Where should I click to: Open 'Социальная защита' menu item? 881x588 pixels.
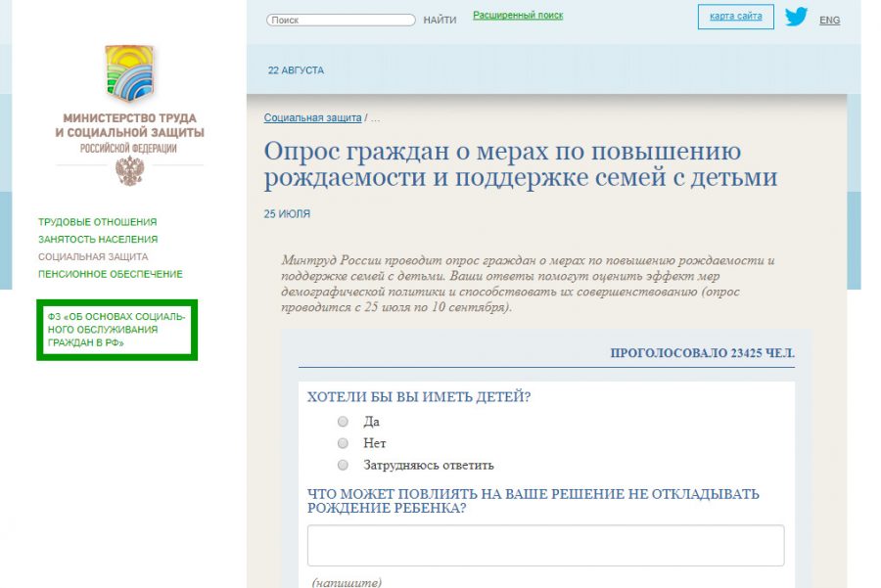coord(93,256)
